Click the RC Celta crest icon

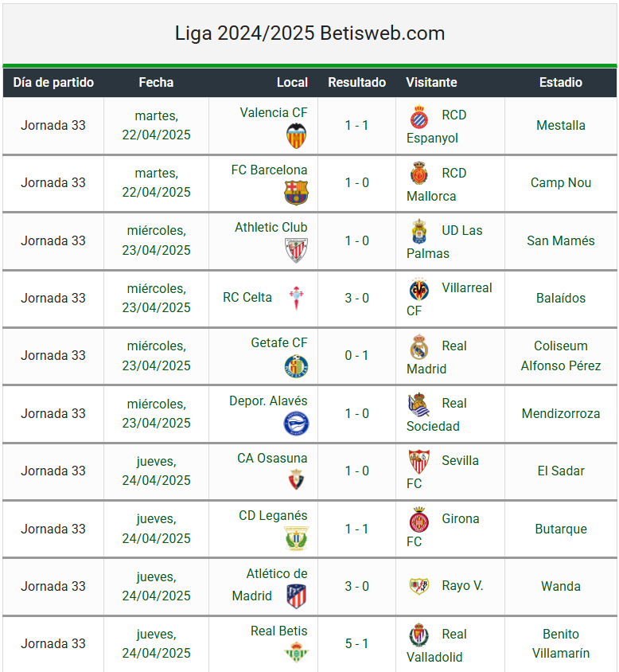(x=296, y=298)
